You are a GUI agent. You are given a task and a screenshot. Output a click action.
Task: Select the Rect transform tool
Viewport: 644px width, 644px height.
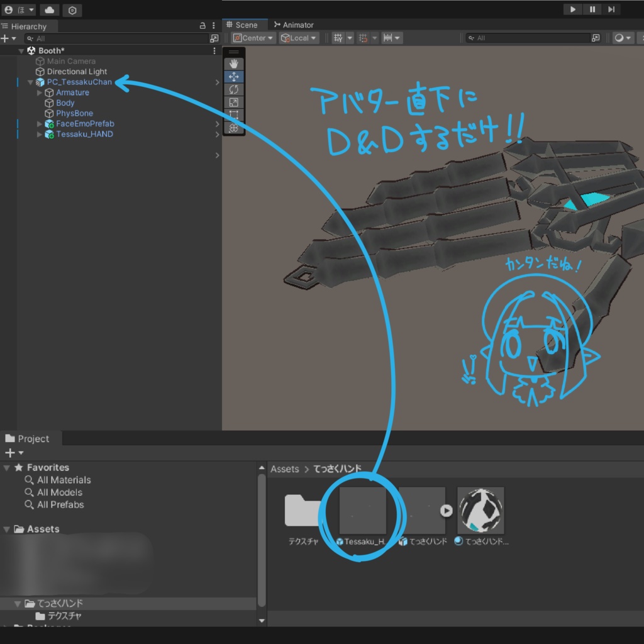[234, 115]
